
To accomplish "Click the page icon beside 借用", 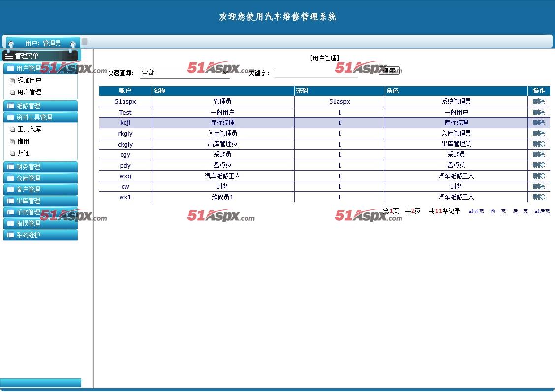I will pyautogui.click(x=12, y=142).
